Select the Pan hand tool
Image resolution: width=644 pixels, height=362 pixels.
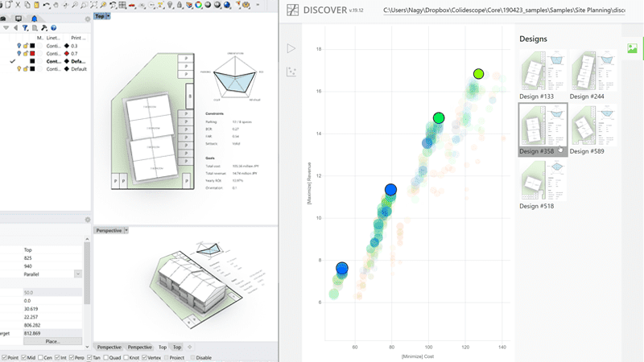click(x=56, y=5)
